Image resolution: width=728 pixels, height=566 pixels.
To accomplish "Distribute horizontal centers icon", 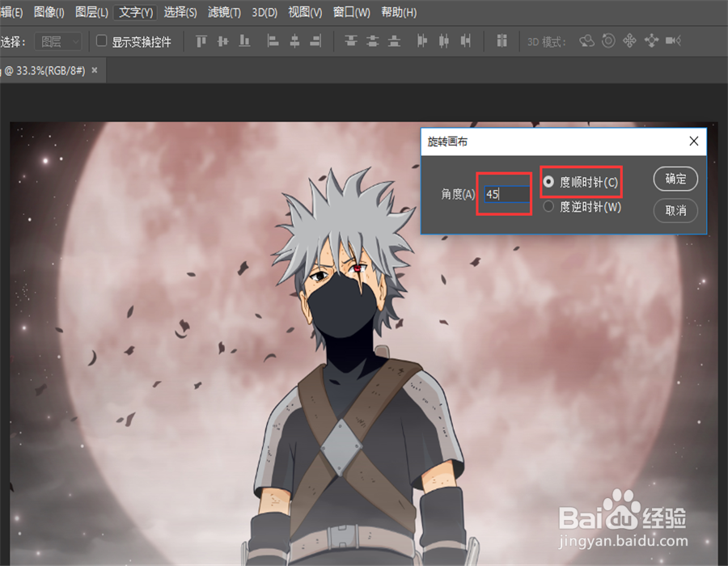I will pos(444,41).
